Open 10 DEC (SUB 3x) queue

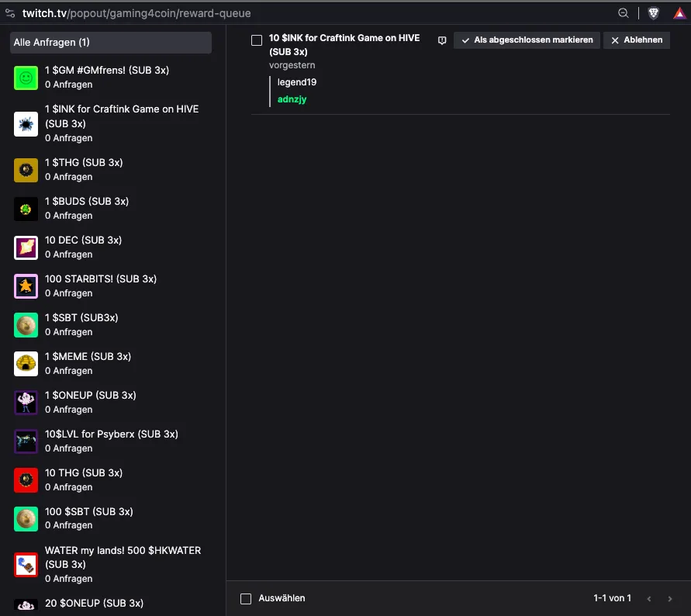(111, 247)
